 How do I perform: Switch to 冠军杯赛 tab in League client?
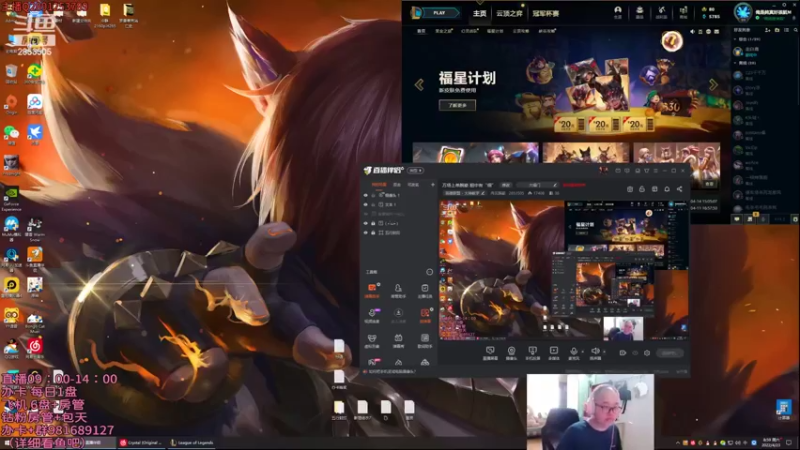[x=545, y=13]
